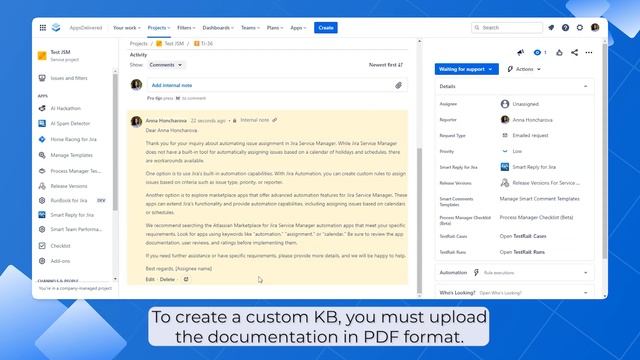Open TestRail: Runs link
The height and width of the screenshot is (360, 640).
point(522,252)
